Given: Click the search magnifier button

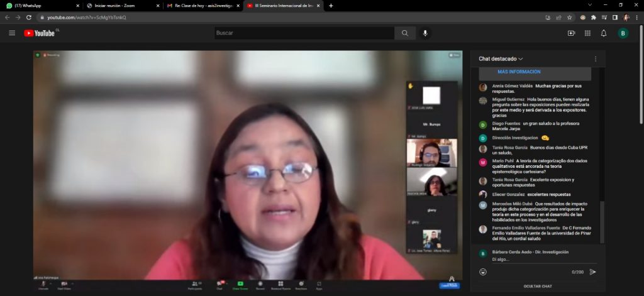Looking at the screenshot, I should point(404,33).
